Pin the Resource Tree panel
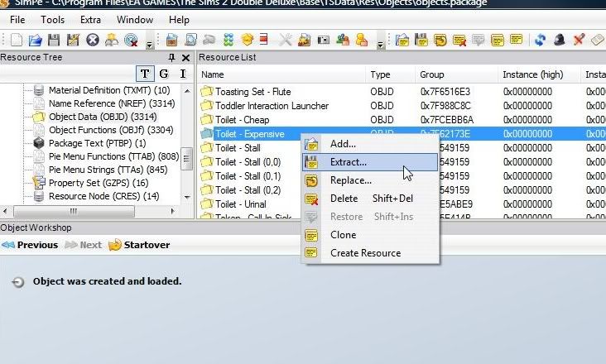This screenshot has width=606, height=364. click(171, 58)
